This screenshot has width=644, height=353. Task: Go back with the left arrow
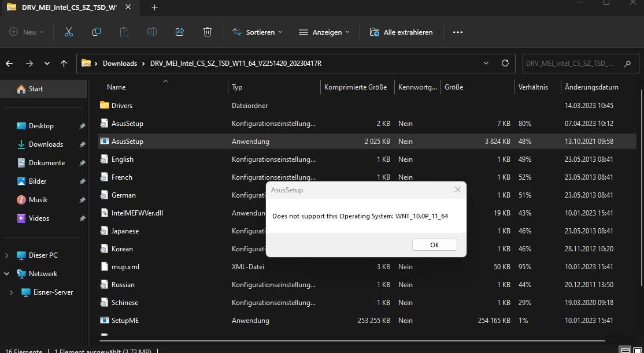[x=9, y=64]
